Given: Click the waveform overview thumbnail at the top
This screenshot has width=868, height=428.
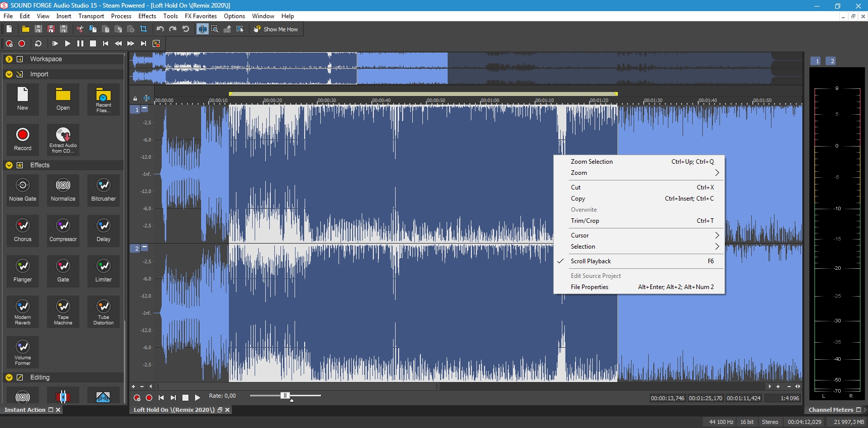Looking at the screenshot, I should [x=466, y=68].
